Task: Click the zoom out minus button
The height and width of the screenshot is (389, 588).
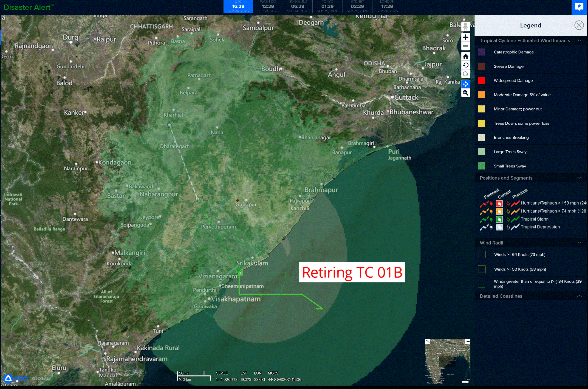Action: click(x=465, y=46)
